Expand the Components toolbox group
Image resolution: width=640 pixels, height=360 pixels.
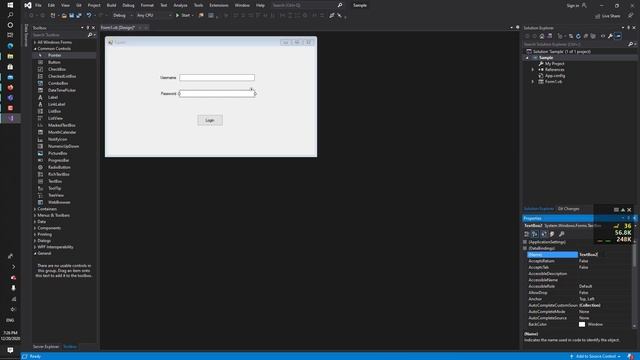(35, 228)
